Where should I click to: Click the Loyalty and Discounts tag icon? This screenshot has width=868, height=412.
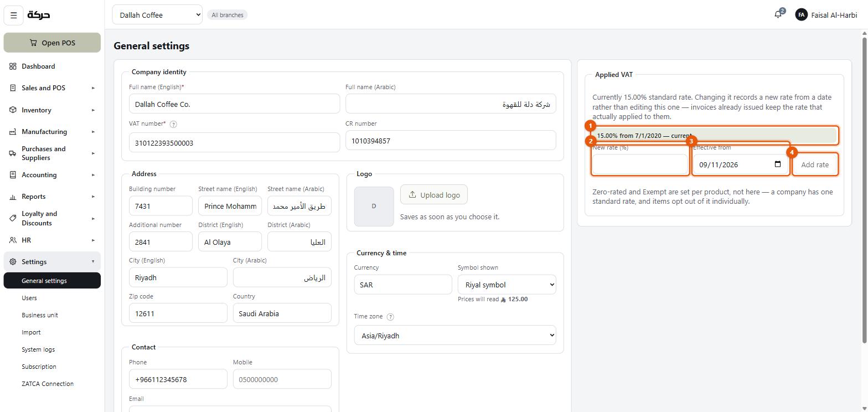(x=13, y=218)
